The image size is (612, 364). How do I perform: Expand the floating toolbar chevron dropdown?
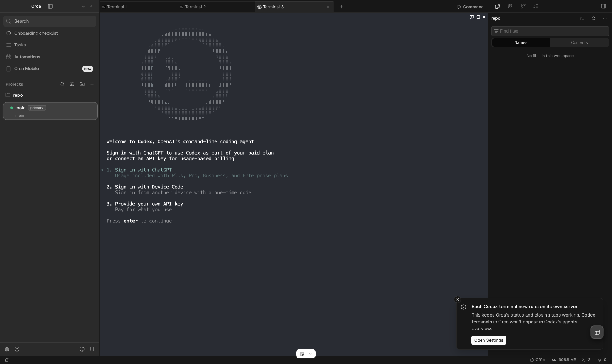310,354
